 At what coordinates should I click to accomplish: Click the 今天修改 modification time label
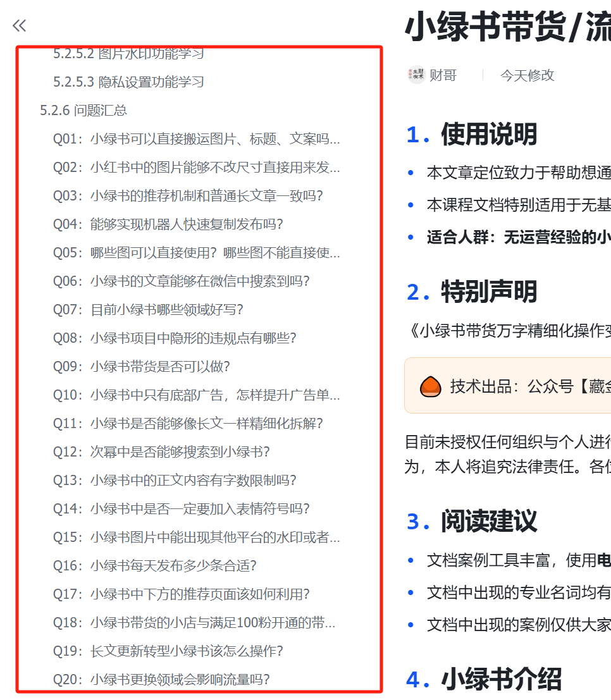tap(527, 75)
